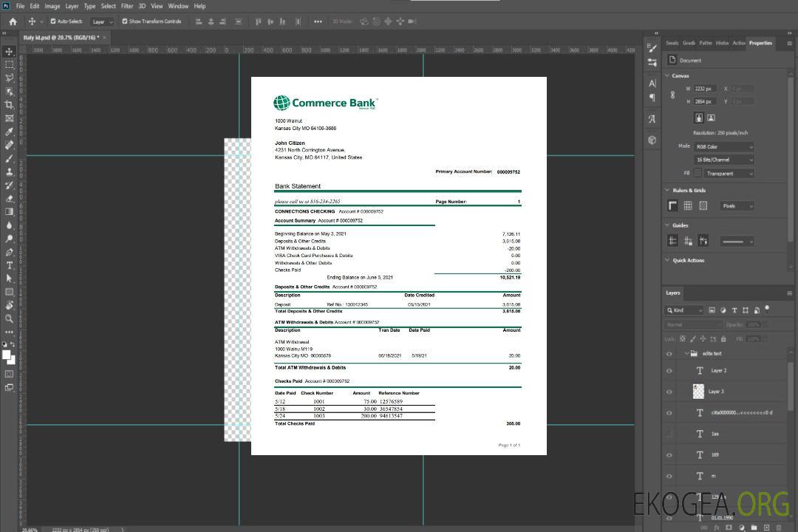The image size is (798, 532).
Task: Set canvas to landscape orientation
Action: pos(711,118)
